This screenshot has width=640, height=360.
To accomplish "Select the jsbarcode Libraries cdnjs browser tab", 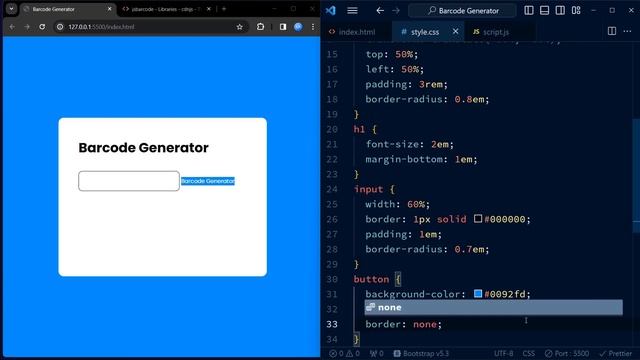I will pos(166,9).
